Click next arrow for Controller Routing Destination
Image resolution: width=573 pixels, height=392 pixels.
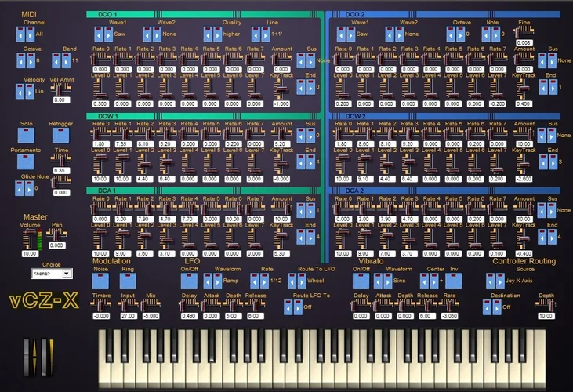coord(497,307)
